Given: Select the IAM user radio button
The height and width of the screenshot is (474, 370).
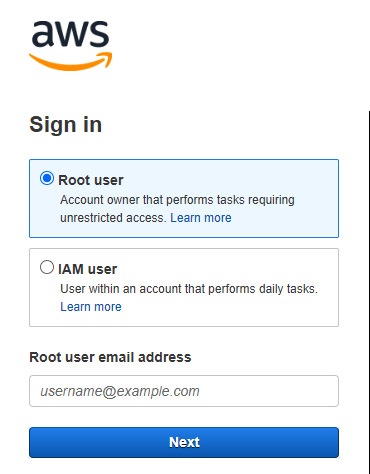Looking at the screenshot, I should pos(47,267).
